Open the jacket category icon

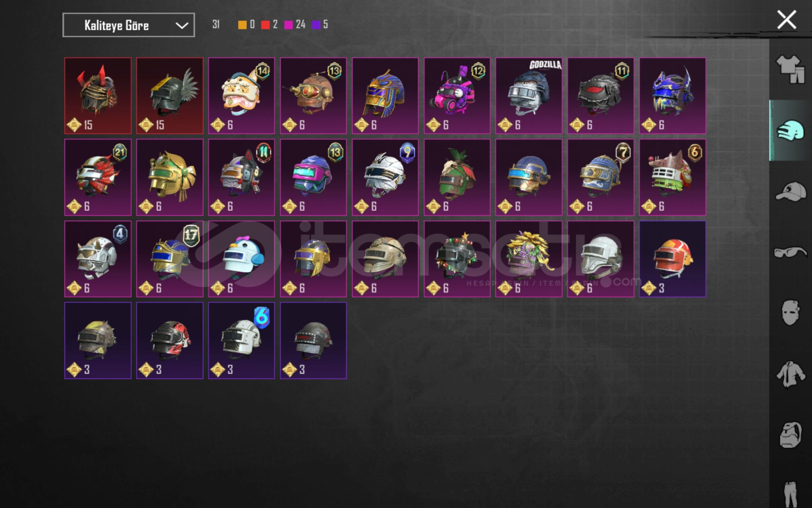[790, 374]
